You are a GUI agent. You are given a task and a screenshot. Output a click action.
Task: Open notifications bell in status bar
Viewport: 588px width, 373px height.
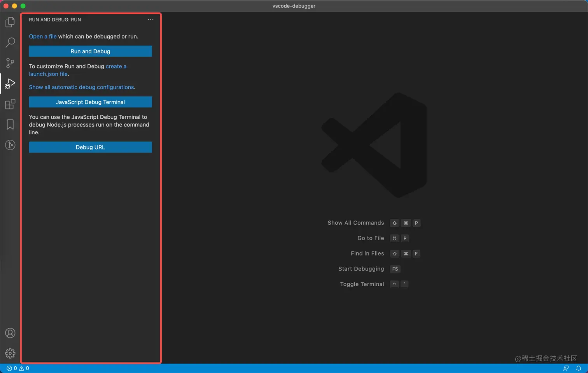579,368
